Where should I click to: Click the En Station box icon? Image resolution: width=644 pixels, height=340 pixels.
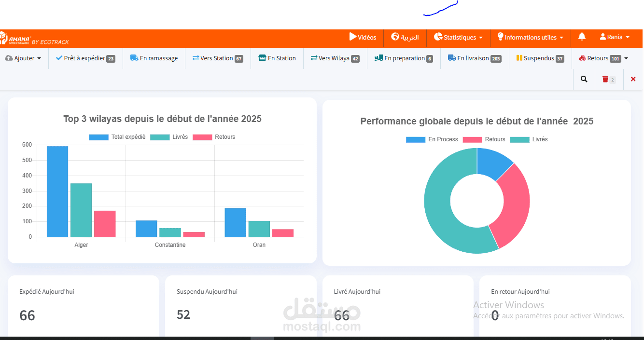(x=263, y=58)
